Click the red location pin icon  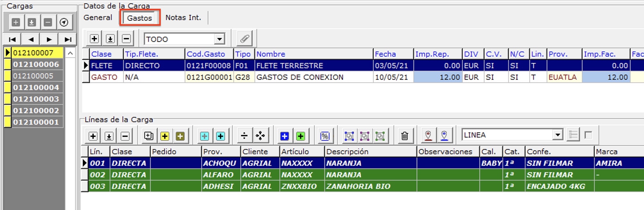pyautogui.click(x=428, y=136)
